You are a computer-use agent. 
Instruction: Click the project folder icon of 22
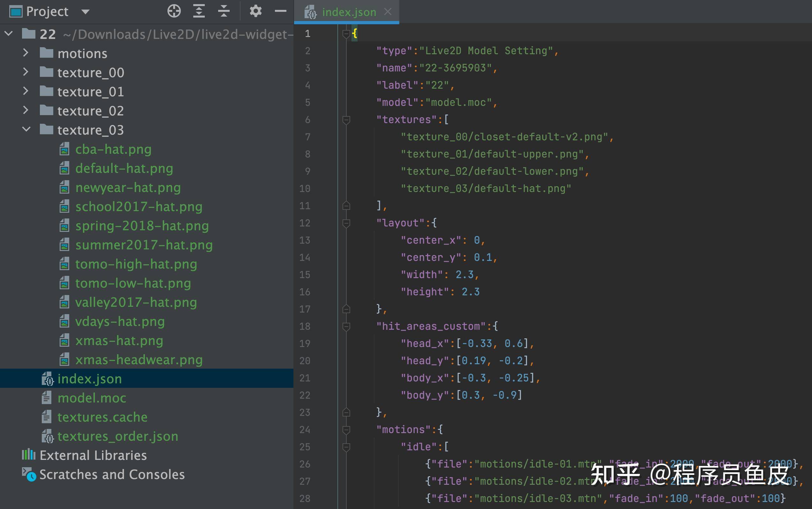29,34
